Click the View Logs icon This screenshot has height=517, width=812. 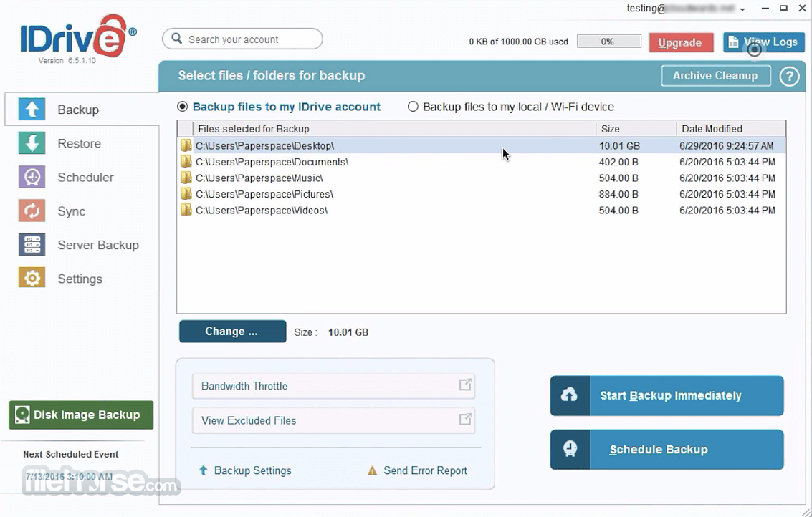732,42
